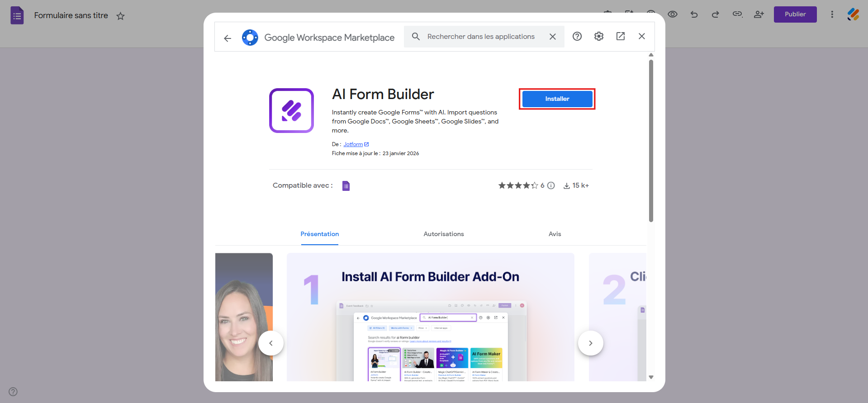
Task: Open the rating info icon next to 6
Action: 551,185
